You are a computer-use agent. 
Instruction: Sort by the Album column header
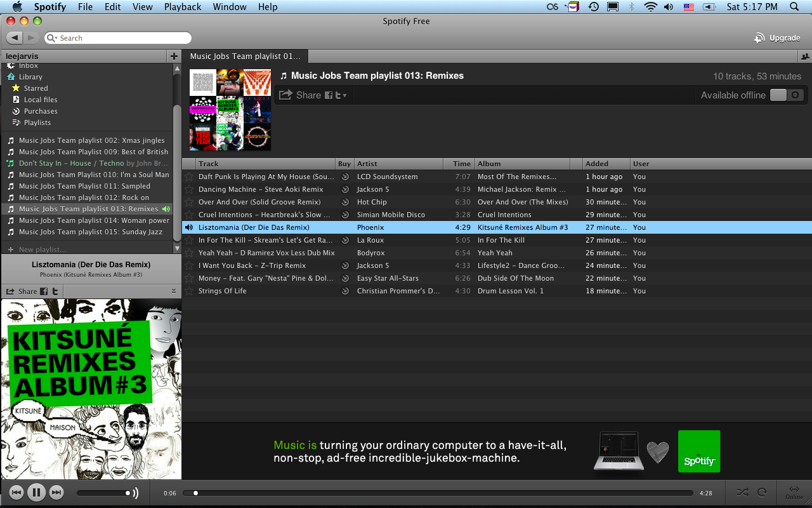click(522, 164)
